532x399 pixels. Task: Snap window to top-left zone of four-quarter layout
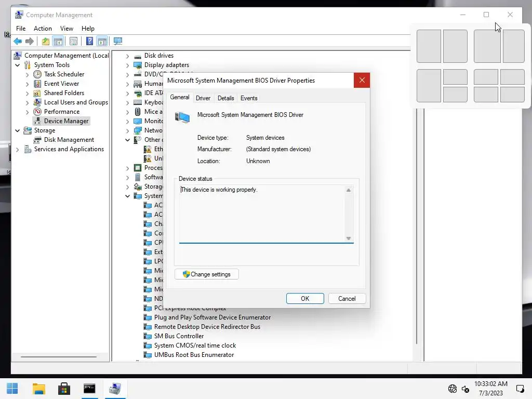point(486,77)
